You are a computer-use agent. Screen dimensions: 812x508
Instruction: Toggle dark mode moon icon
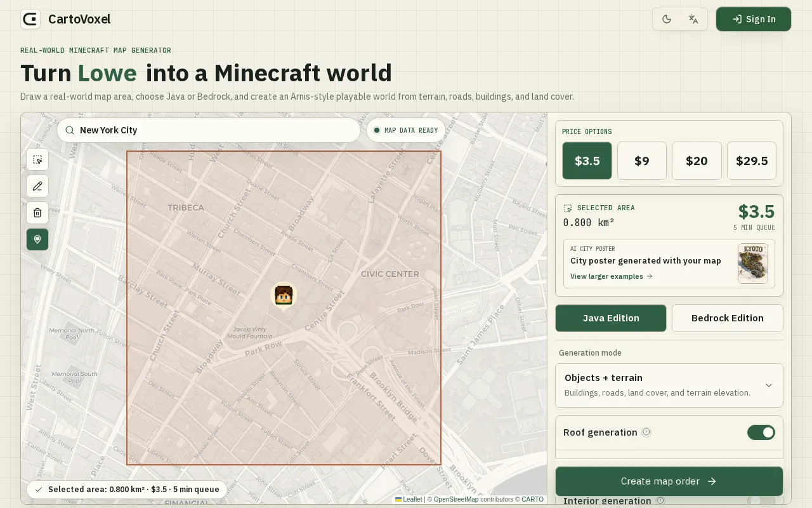pyautogui.click(x=667, y=19)
